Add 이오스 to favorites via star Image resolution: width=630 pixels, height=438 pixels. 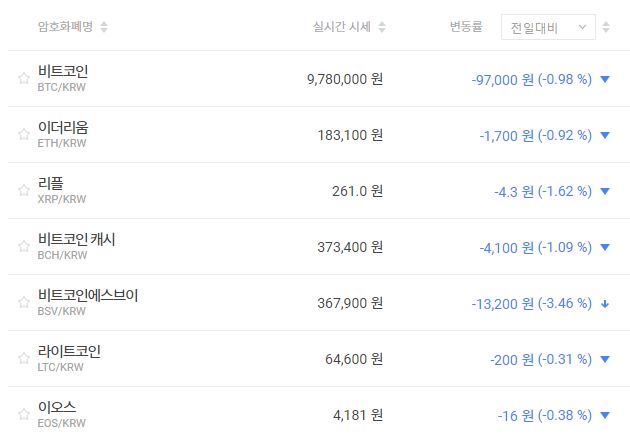[x=24, y=415]
